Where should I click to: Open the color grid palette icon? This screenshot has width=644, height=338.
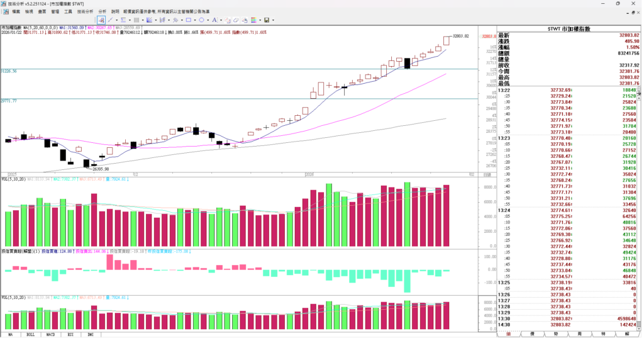(x=253, y=20)
